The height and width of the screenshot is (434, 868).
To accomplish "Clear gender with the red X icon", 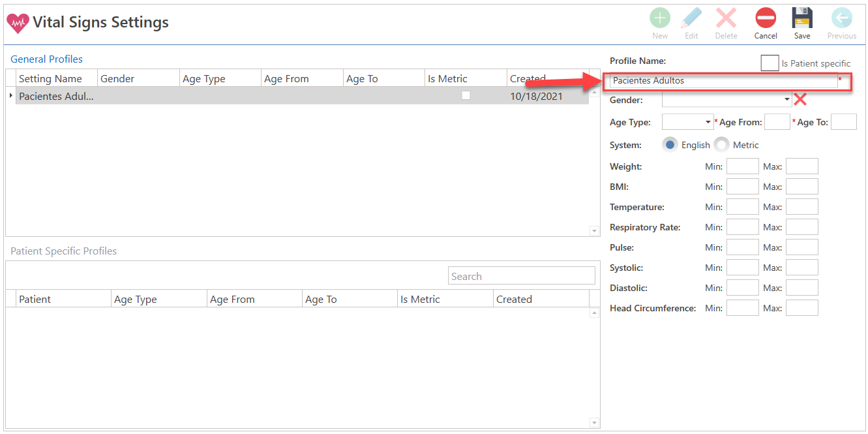I will pos(800,100).
